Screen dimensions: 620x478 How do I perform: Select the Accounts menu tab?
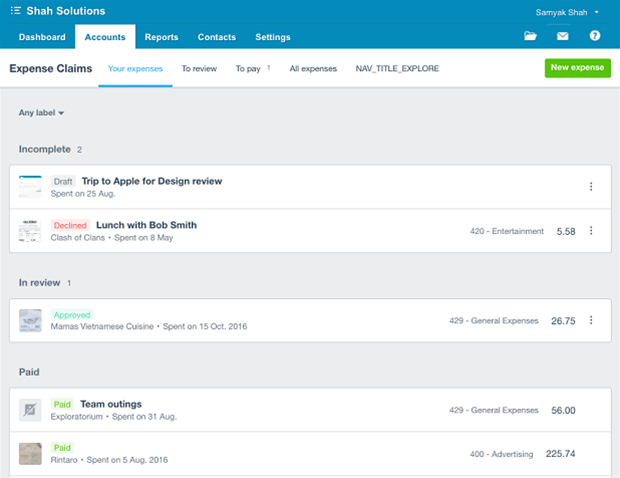pyautogui.click(x=105, y=37)
